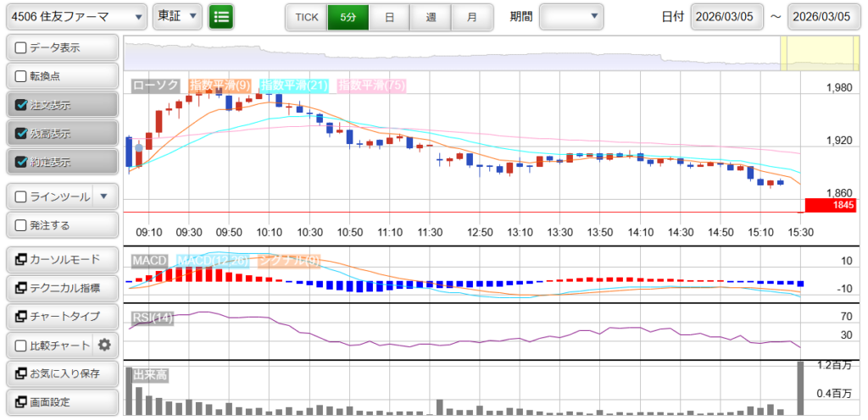Viewport: 868px width, 420px height.
Task: Enable the 転換点 checkbox
Action: (22, 76)
